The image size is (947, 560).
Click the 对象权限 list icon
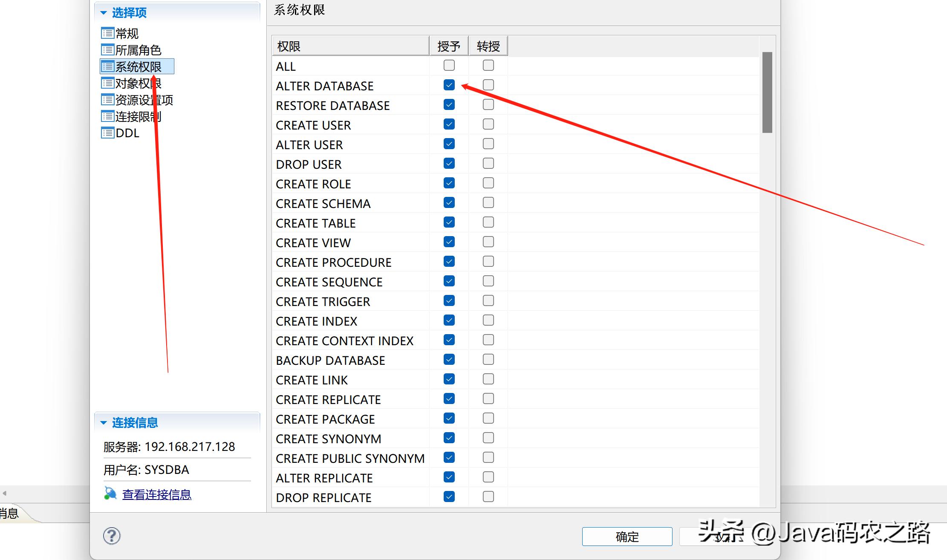(x=107, y=83)
